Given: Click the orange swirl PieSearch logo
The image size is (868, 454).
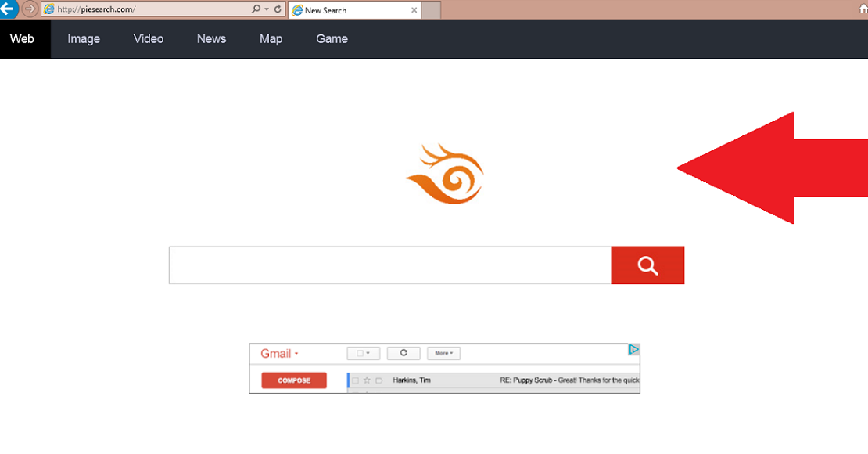Looking at the screenshot, I should [x=445, y=174].
